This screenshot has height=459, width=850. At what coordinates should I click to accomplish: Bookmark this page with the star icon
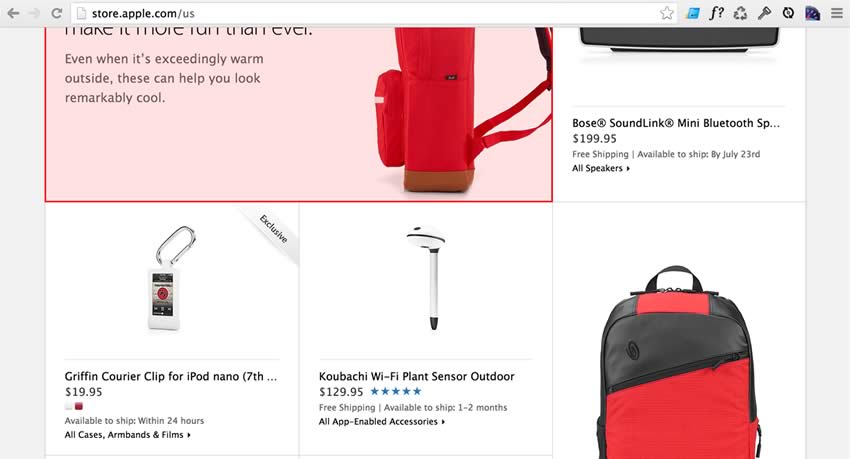pos(667,13)
